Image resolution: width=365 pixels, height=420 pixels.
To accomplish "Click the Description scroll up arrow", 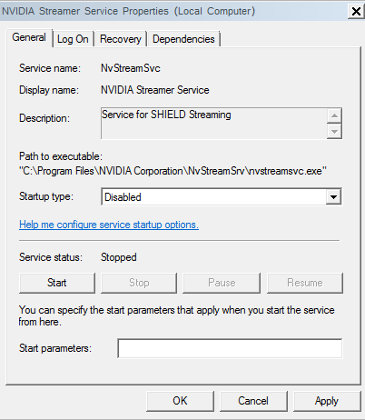I will (334, 116).
